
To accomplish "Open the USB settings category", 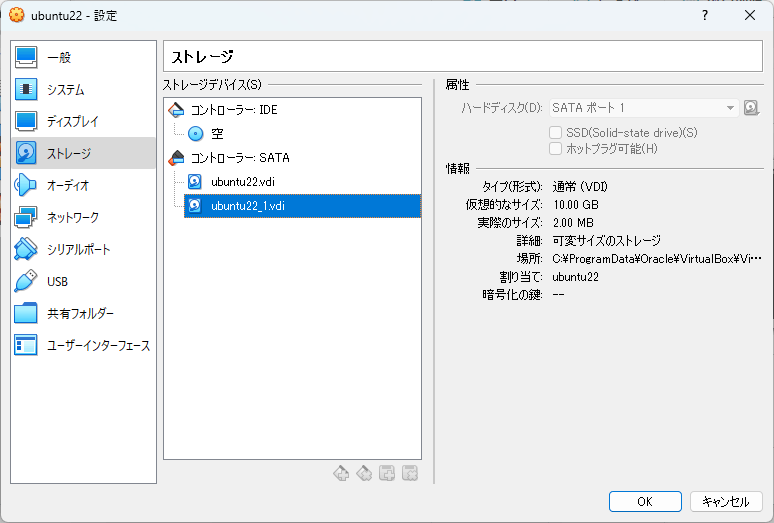I will pyautogui.click(x=83, y=282).
